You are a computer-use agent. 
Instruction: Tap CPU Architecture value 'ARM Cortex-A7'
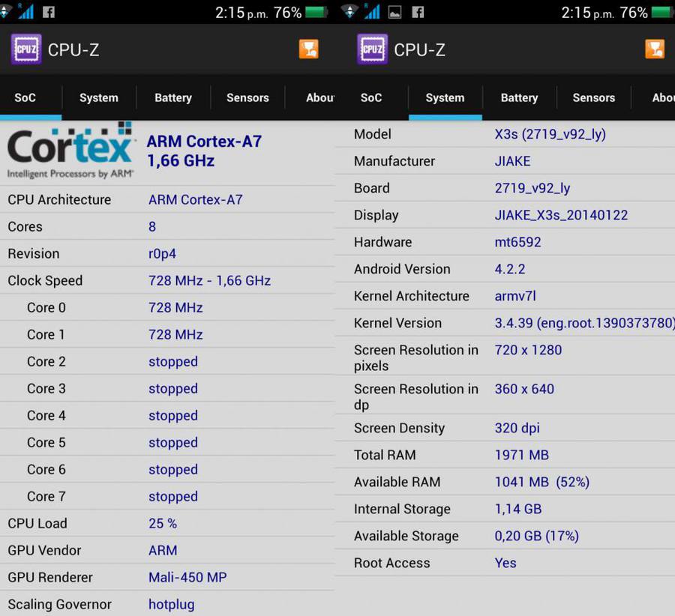click(196, 199)
